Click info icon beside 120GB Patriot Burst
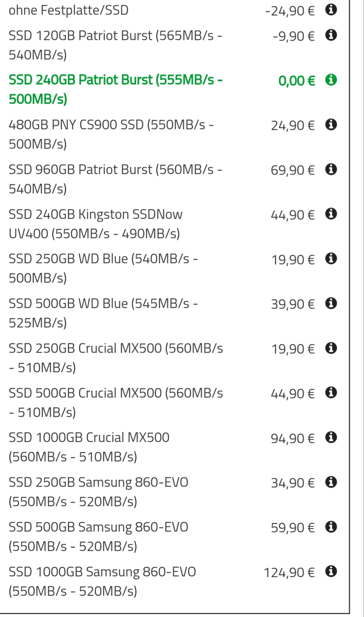The height and width of the screenshot is (617, 364). pyautogui.click(x=331, y=35)
